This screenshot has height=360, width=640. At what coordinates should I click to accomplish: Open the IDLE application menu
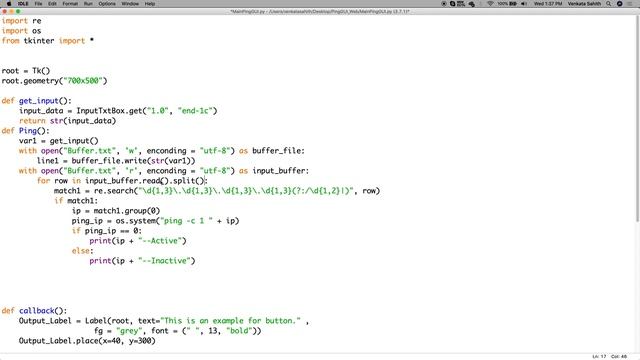click(x=23, y=4)
